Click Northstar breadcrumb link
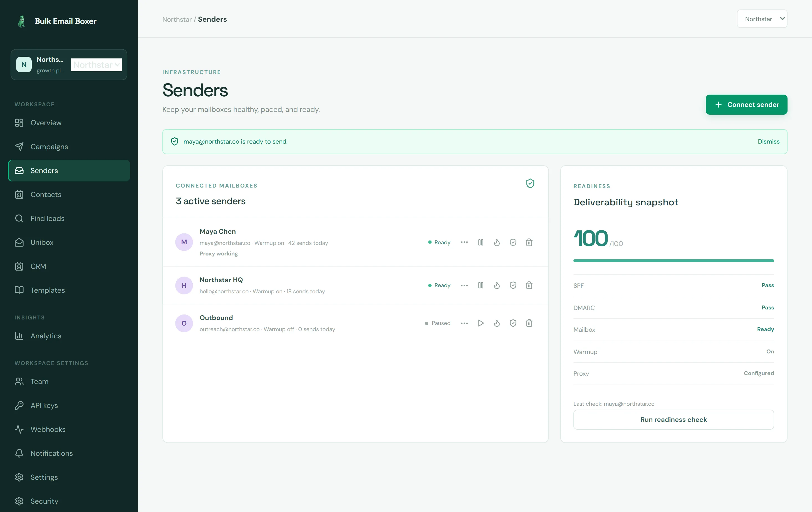The image size is (812, 512). [177, 19]
